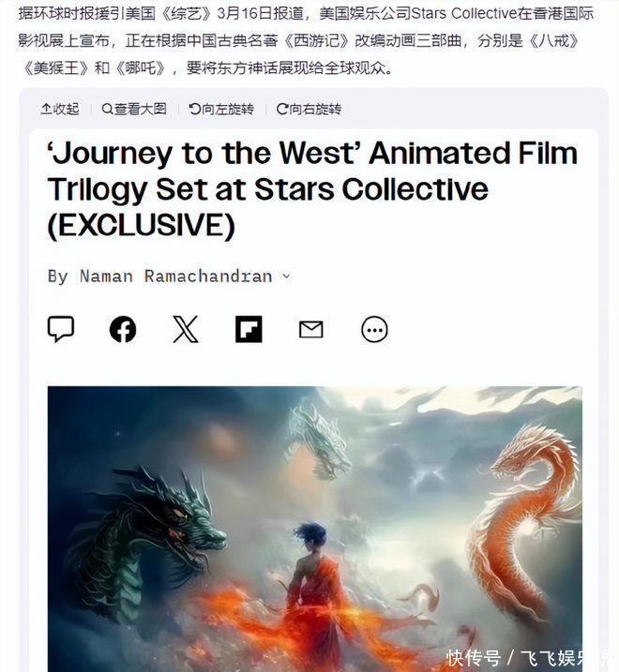619x672 pixels.
Task: Click the 快传号 / 飞飞娱乐 watermark
Action: (530, 657)
